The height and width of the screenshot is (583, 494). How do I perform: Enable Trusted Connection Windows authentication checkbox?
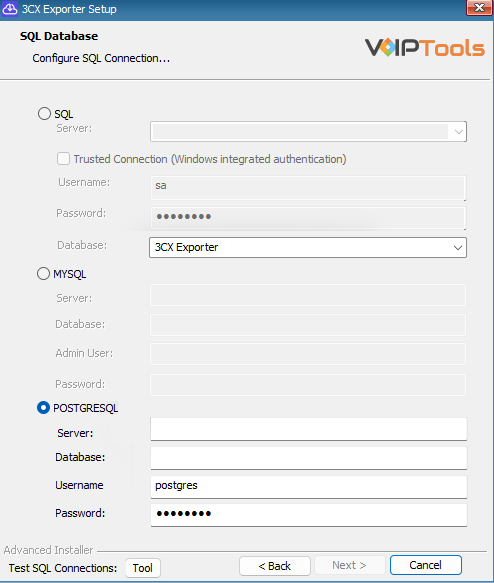coord(64,159)
